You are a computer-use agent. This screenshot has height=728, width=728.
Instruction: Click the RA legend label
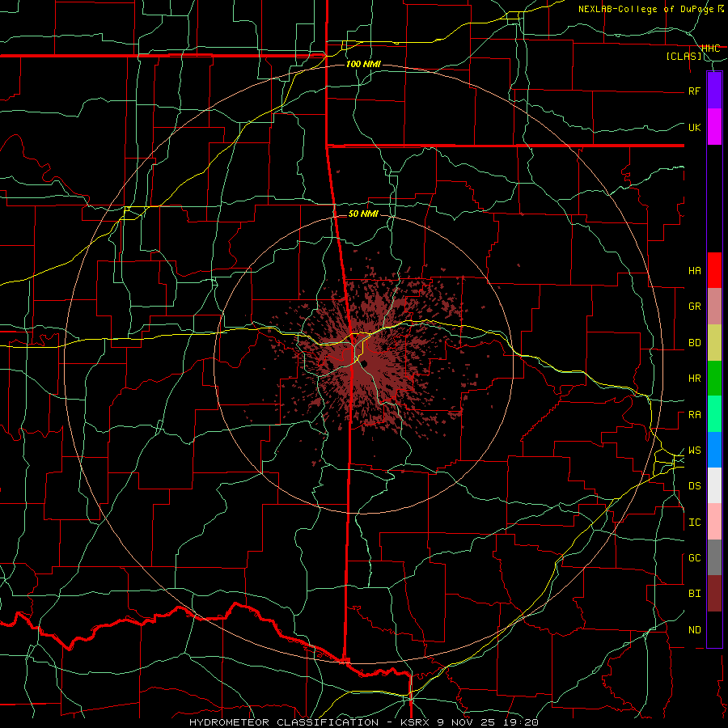pos(694,415)
